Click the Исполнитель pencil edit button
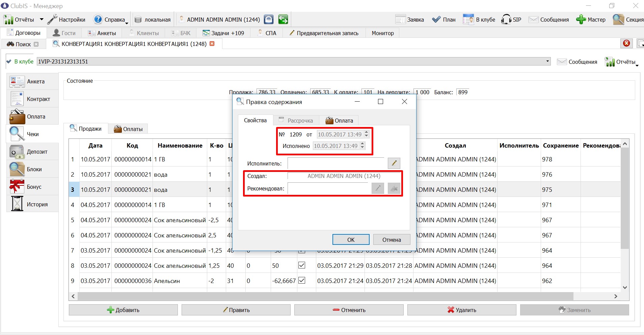 tap(394, 163)
